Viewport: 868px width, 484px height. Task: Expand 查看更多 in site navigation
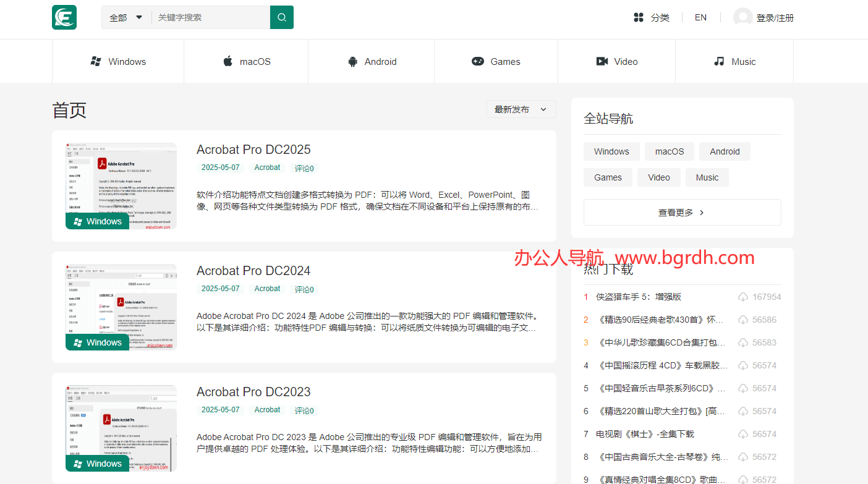[x=682, y=213]
